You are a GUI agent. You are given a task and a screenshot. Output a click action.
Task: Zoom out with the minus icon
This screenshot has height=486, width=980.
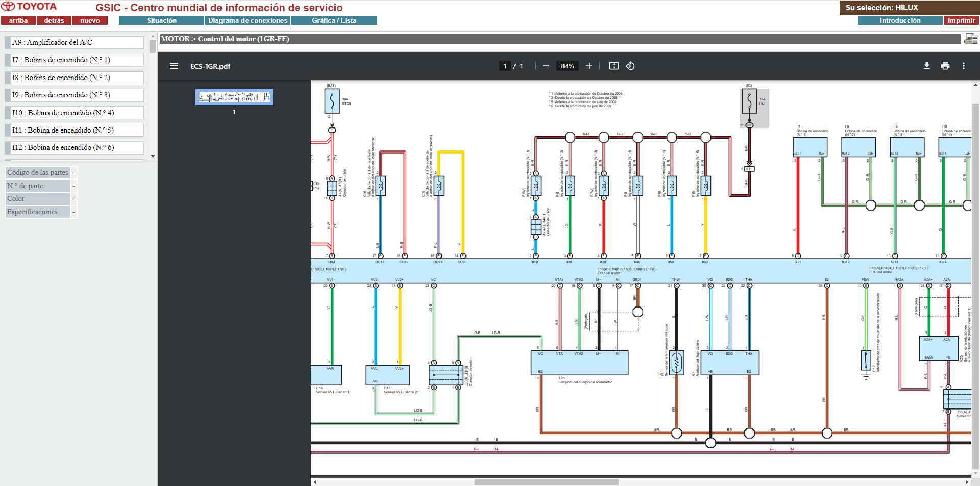click(546, 66)
